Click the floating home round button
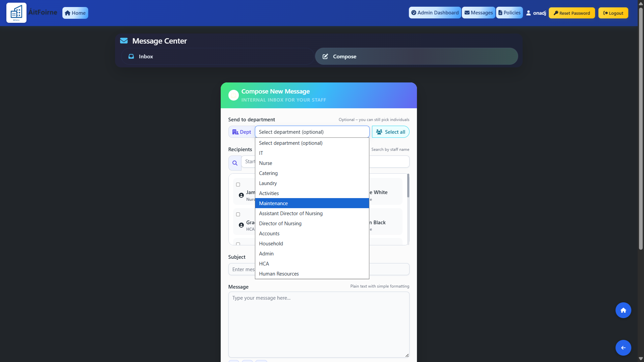 (623, 310)
